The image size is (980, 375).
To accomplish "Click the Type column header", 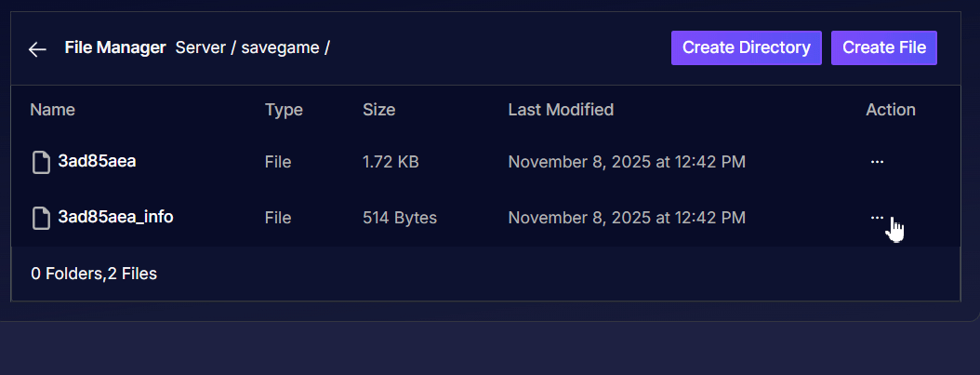I will tap(284, 110).
